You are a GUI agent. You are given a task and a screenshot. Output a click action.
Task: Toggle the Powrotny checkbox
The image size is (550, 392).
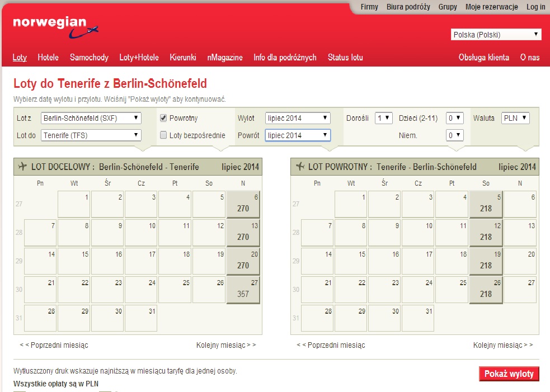tap(163, 118)
